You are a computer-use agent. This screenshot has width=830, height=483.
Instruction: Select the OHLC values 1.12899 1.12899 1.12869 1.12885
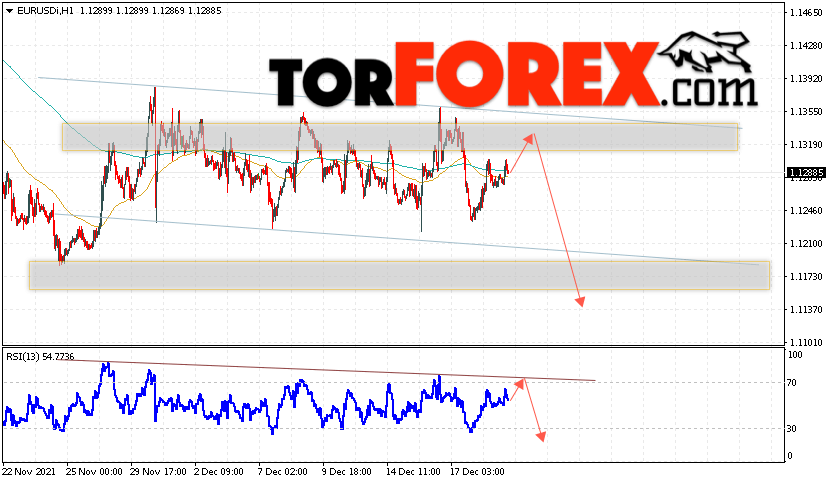click(x=151, y=11)
